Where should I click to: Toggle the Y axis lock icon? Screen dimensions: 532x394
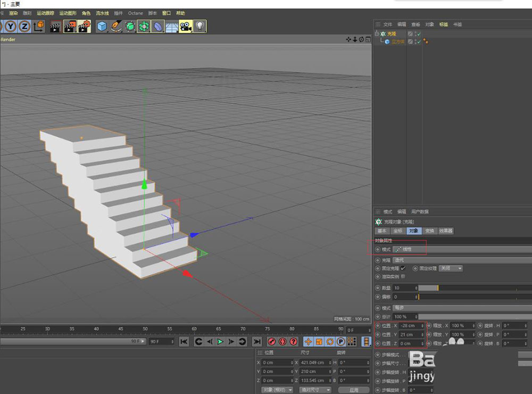[11, 26]
